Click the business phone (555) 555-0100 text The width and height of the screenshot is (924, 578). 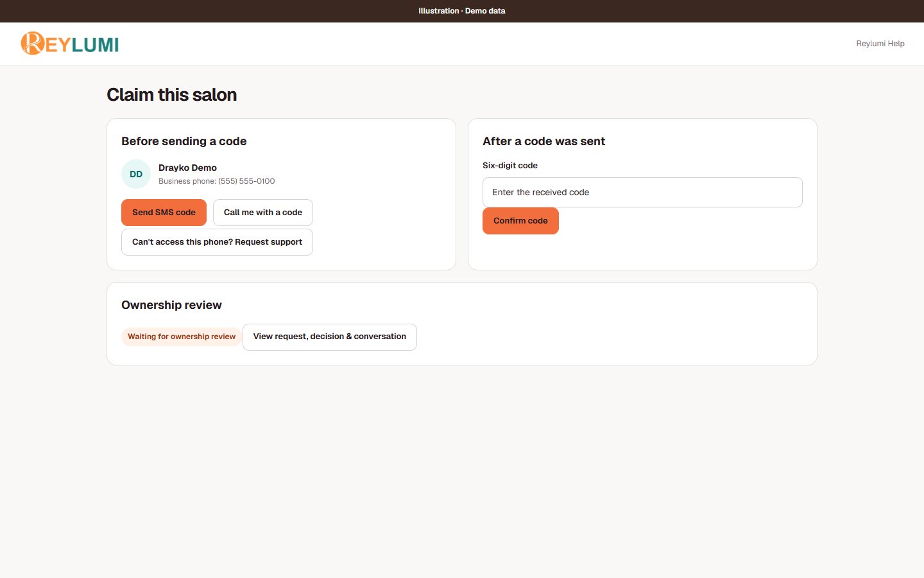pos(217,181)
